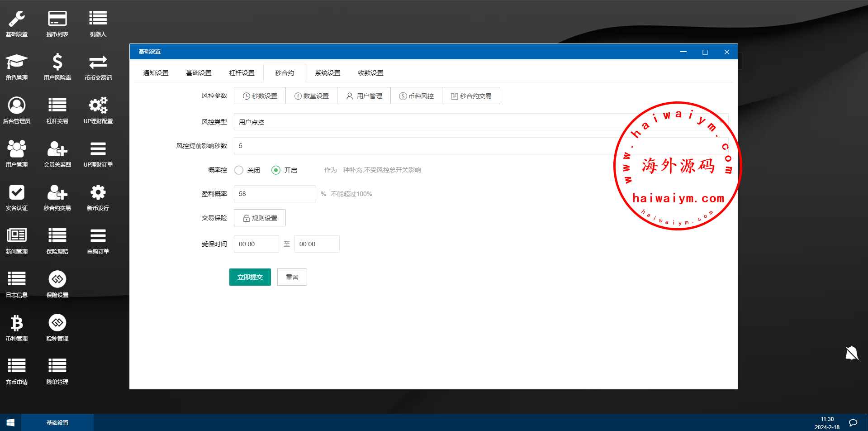Viewport: 868px width, 431px height.
Task: Switch to the 杠杆设置 tab
Action: point(242,73)
